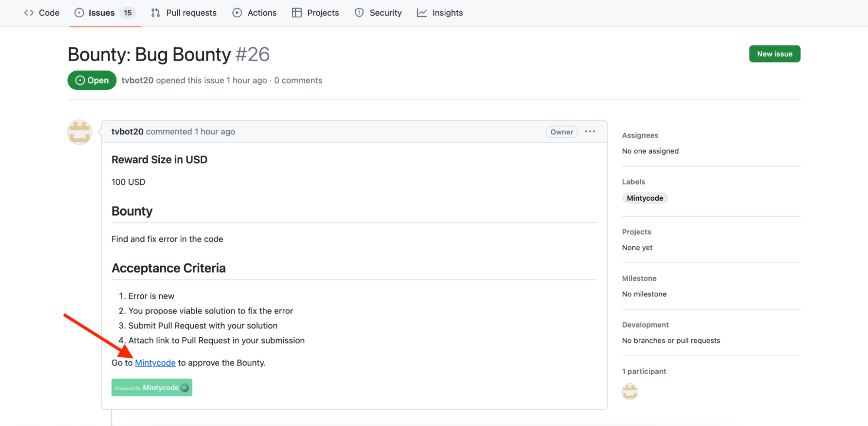The width and height of the screenshot is (868, 426).
Task: Click the Issues count badge showing 15
Action: click(128, 13)
